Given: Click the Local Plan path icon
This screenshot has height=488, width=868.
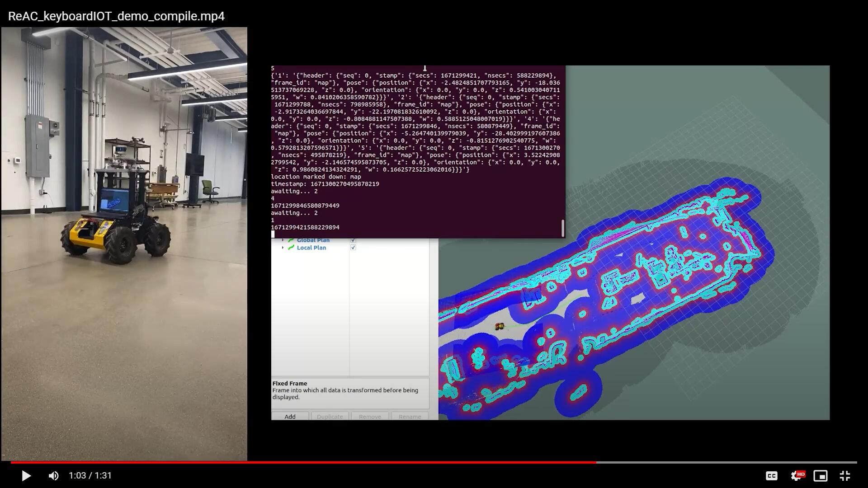Looking at the screenshot, I should tap(291, 248).
